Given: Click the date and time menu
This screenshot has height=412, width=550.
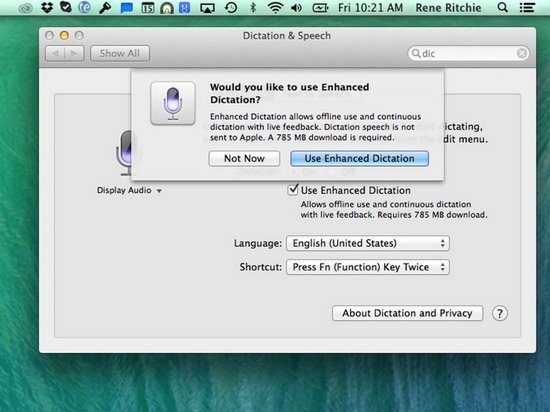Looking at the screenshot, I should tap(370, 8).
